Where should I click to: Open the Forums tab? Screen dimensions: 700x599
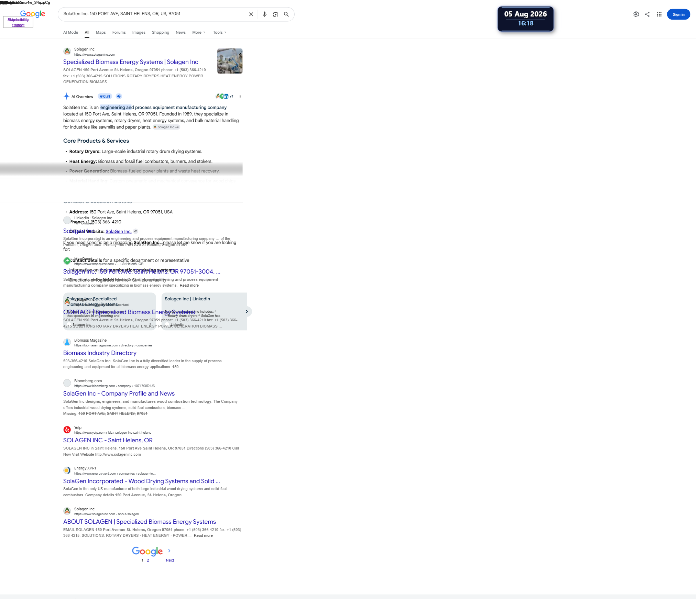click(x=119, y=32)
